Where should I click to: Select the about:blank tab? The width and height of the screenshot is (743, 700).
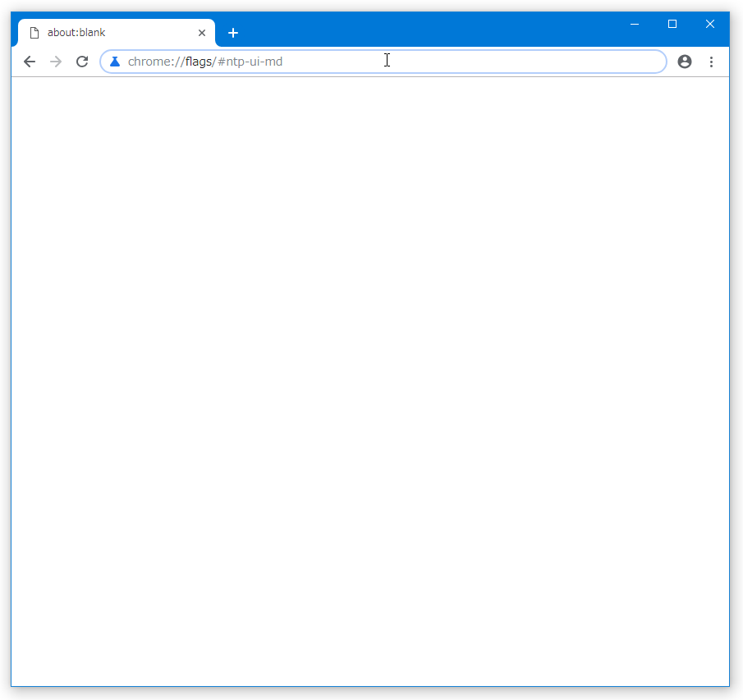tap(116, 33)
